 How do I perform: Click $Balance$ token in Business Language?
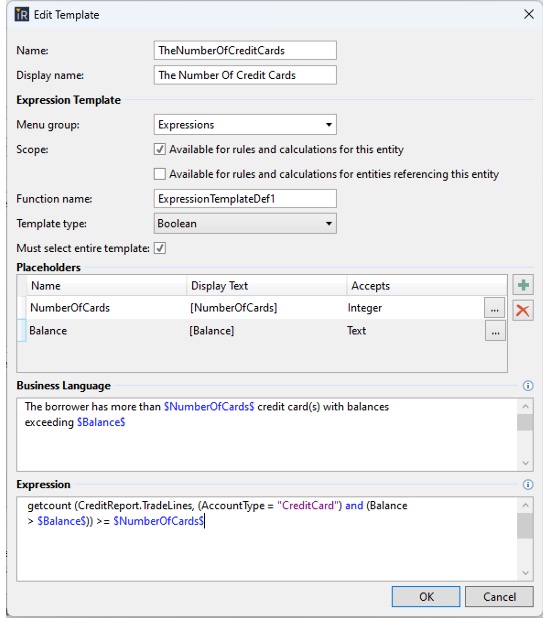coord(101,423)
